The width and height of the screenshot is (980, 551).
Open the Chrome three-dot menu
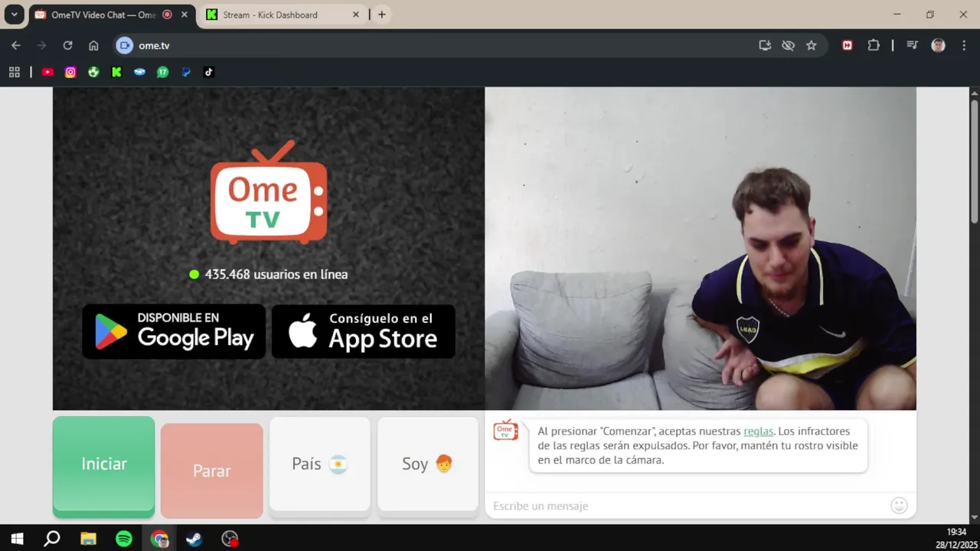(x=964, y=46)
